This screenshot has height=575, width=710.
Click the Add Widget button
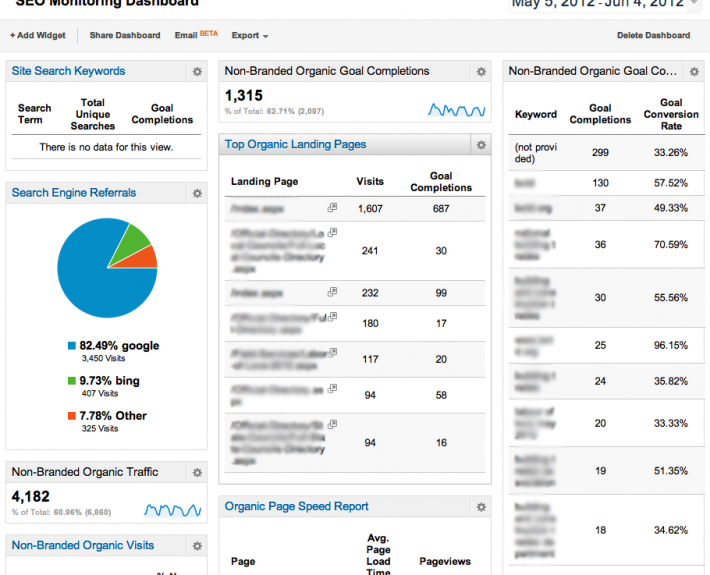coord(38,36)
